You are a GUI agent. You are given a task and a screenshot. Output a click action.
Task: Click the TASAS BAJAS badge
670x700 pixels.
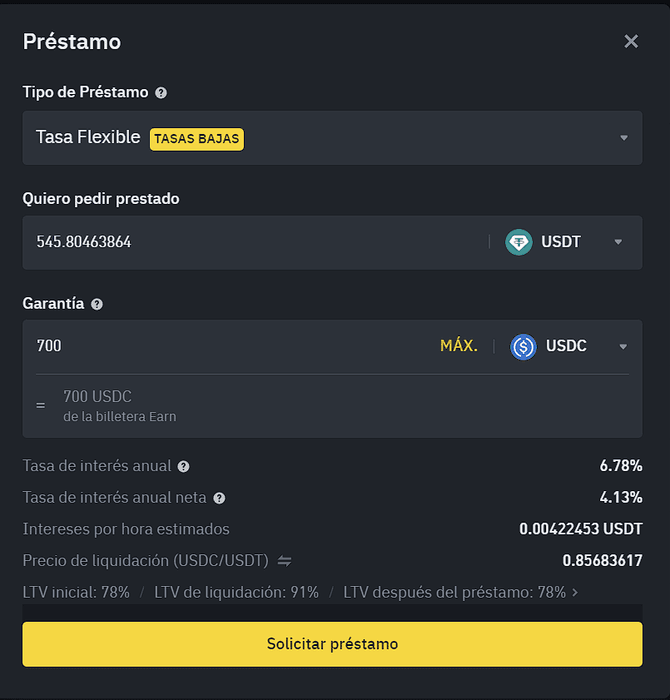point(197,138)
